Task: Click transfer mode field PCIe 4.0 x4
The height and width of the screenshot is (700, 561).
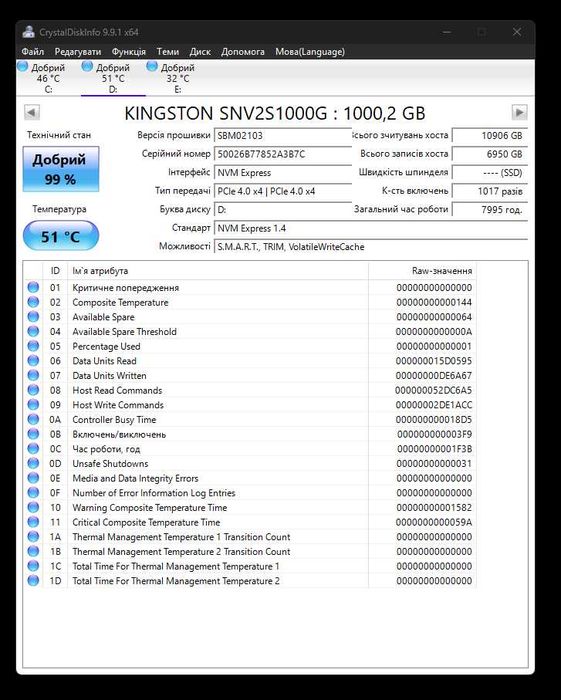Action: tap(283, 191)
